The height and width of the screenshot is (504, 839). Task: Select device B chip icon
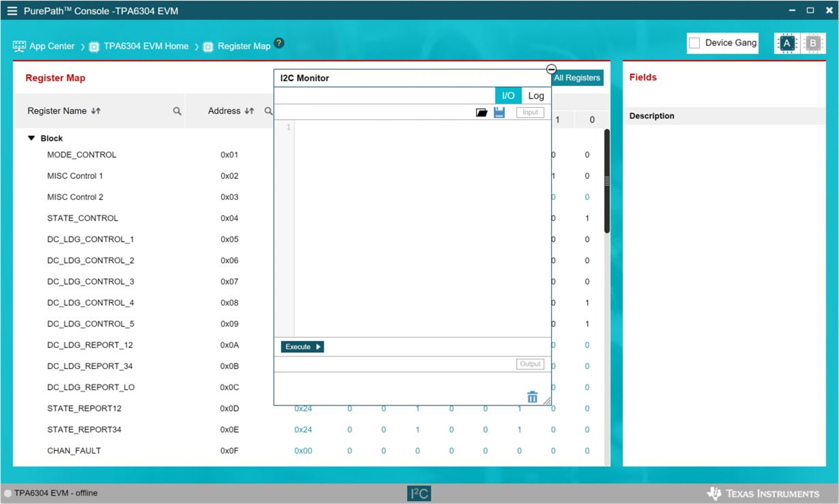tap(812, 43)
